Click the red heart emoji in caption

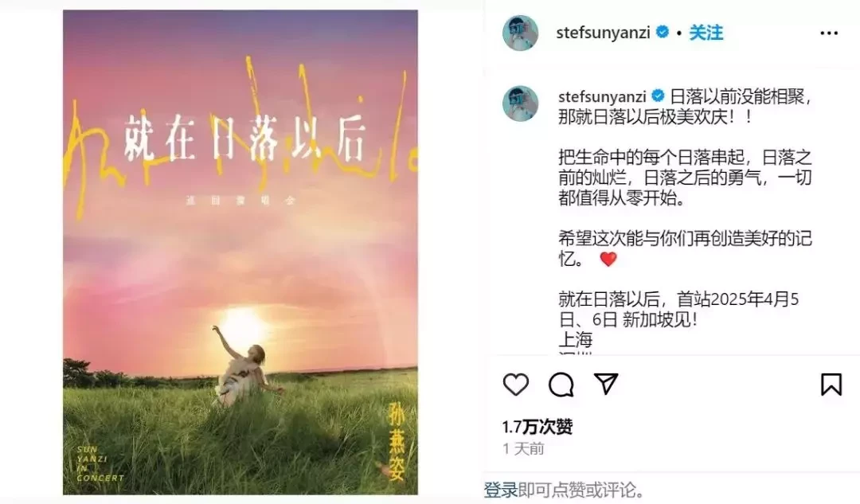608,258
